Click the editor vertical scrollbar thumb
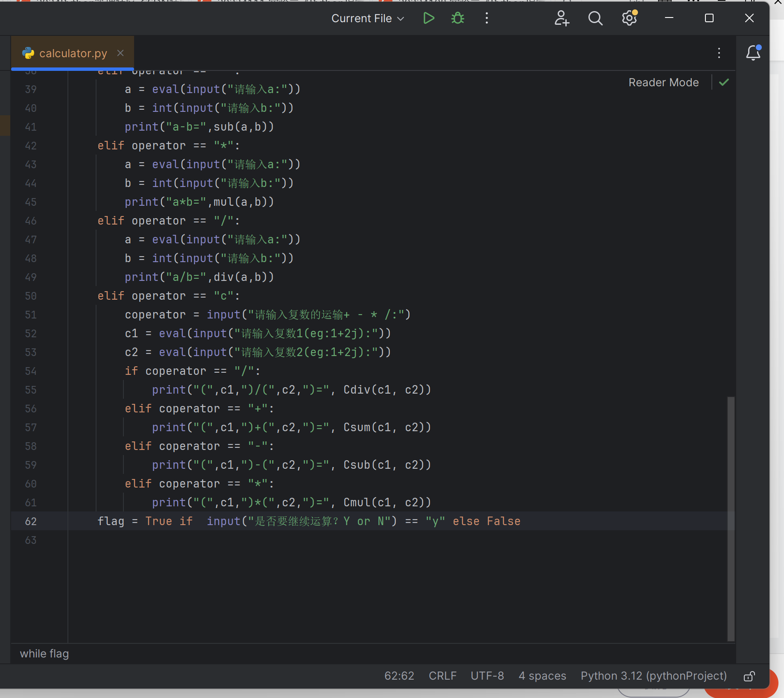The image size is (784, 698). 731,519
